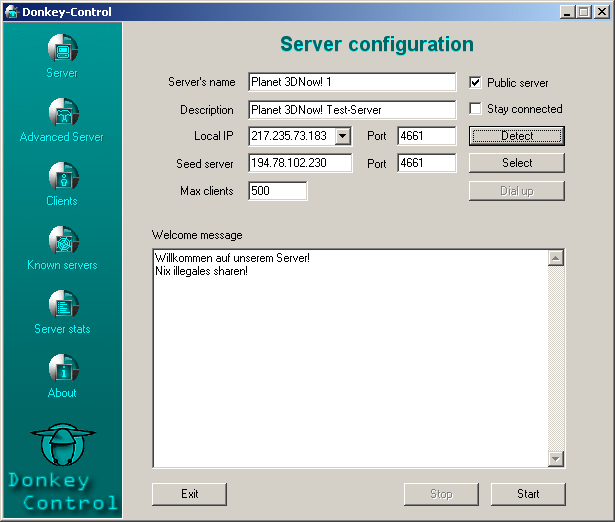Click the 'Willkommen auf unserem Server!' line

pos(232,258)
